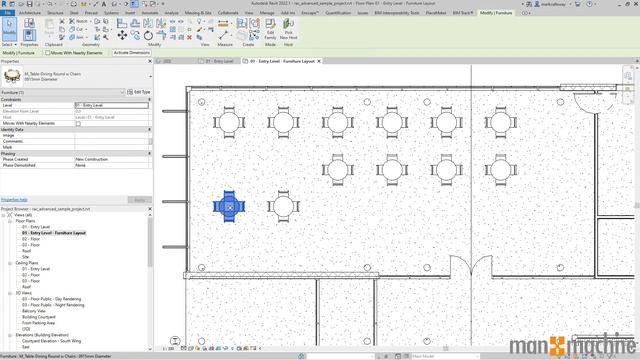Click the Rotate tool icon
The height and width of the screenshot is (360, 640).
click(x=148, y=36)
